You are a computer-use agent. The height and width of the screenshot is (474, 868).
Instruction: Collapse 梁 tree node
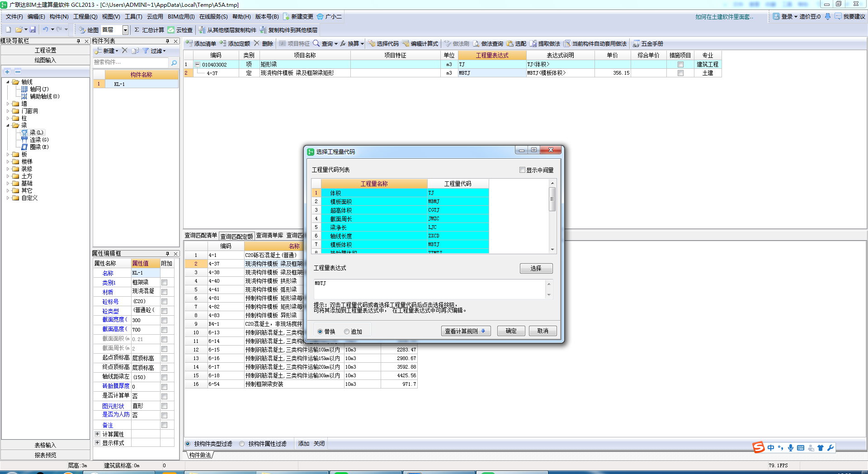point(8,125)
